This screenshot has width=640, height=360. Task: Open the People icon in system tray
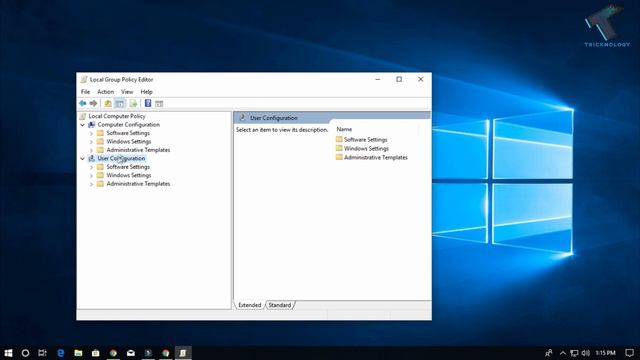pos(549,353)
